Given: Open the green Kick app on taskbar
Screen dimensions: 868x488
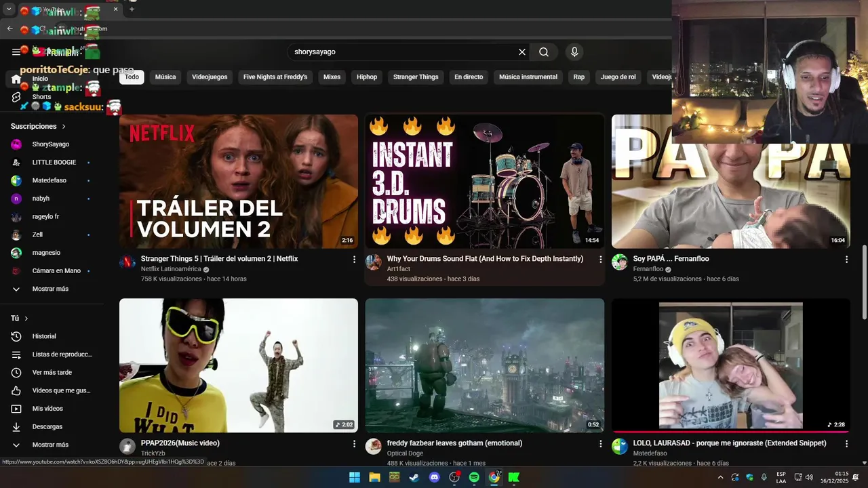Looking at the screenshot, I should (x=514, y=477).
